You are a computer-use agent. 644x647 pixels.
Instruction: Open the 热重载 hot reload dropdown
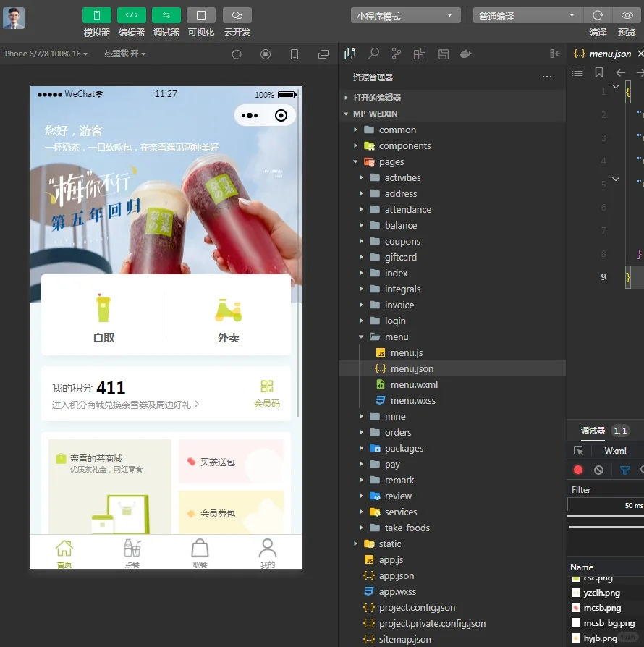124,54
